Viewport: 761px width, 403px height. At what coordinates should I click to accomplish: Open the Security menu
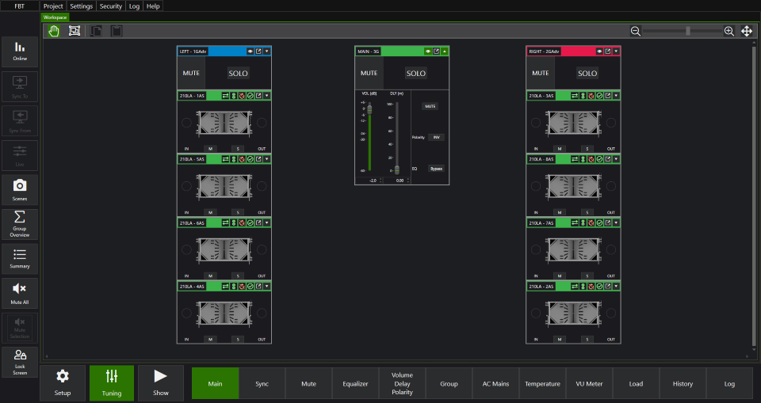click(x=111, y=6)
